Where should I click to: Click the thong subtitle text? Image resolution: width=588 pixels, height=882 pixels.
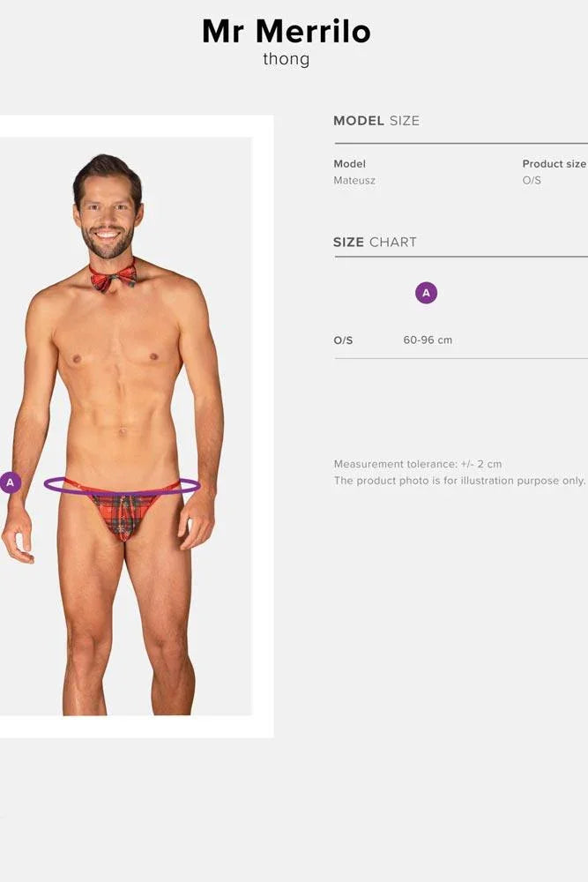pyautogui.click(x=287, y=59)
